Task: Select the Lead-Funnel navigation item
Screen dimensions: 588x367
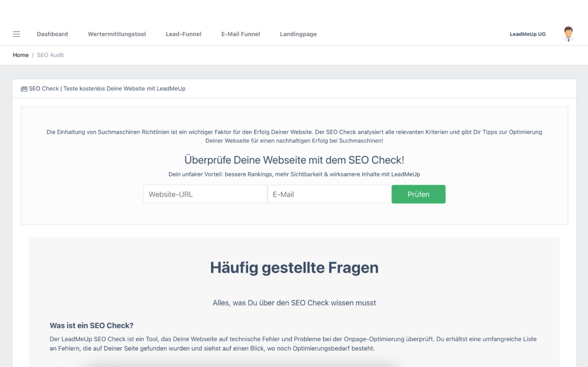Action: click(184, 34)
